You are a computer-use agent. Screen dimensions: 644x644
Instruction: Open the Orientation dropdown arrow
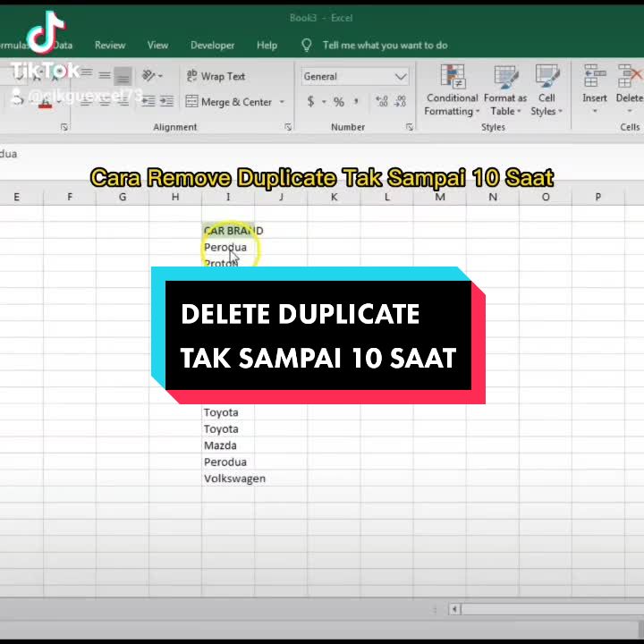[x=160, y=76]
